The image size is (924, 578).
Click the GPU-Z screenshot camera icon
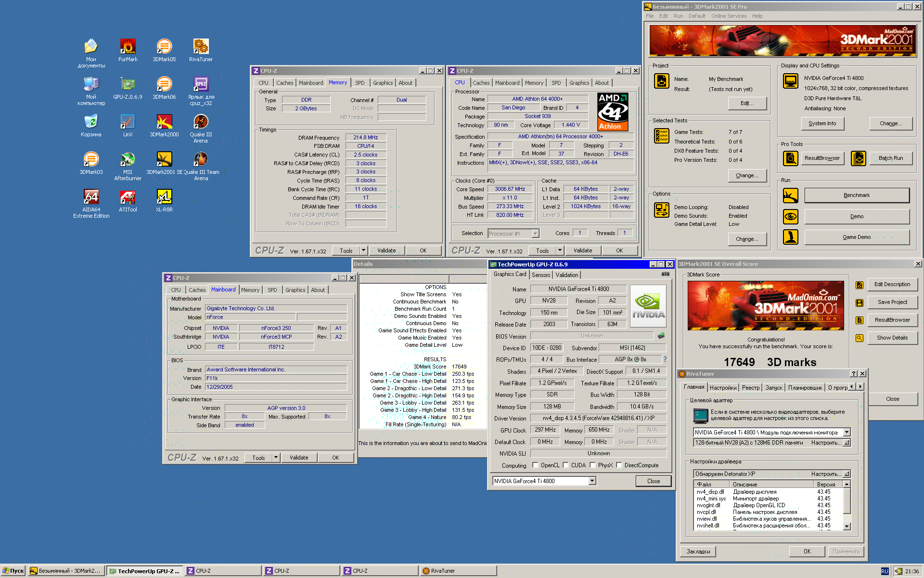pos(666,274)
